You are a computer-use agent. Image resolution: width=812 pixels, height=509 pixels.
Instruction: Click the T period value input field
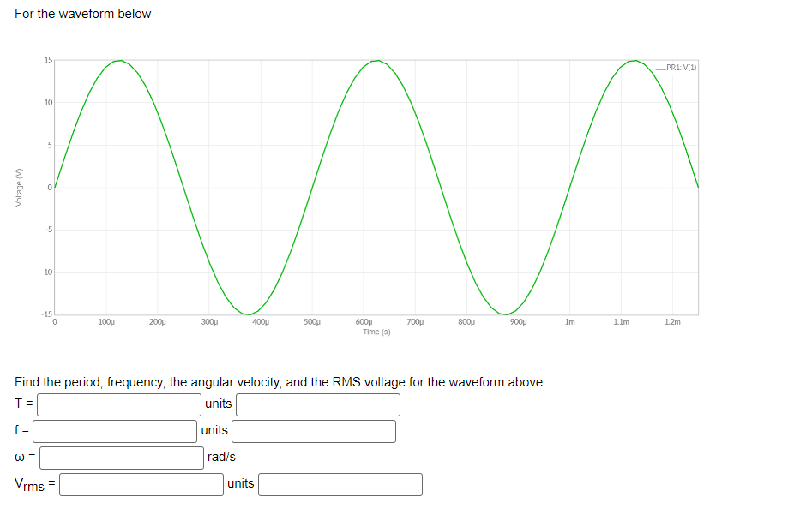click(x=117, y=404)
